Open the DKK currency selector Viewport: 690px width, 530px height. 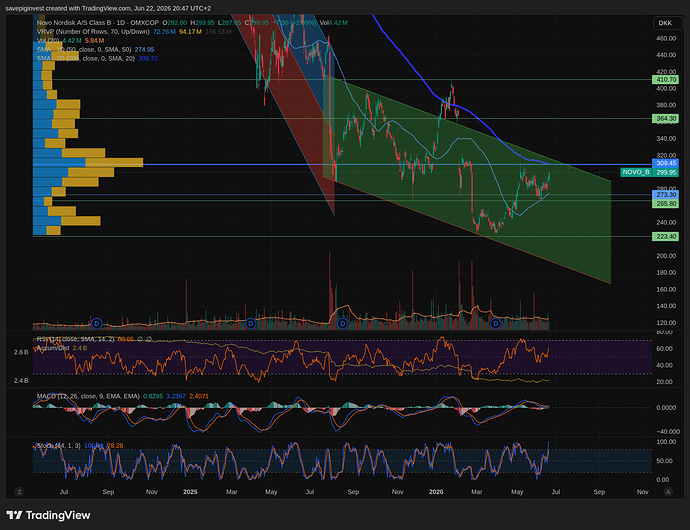coord(665,23)
